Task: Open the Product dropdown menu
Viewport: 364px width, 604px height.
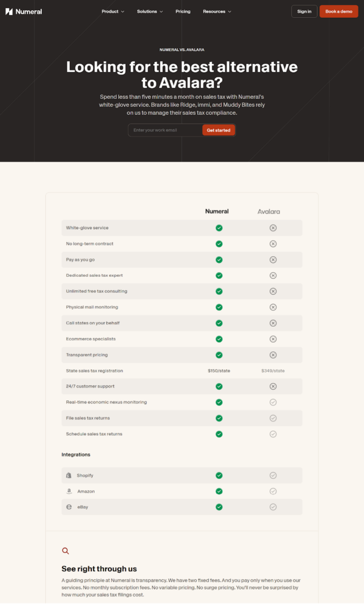Action: click(112, 11)
